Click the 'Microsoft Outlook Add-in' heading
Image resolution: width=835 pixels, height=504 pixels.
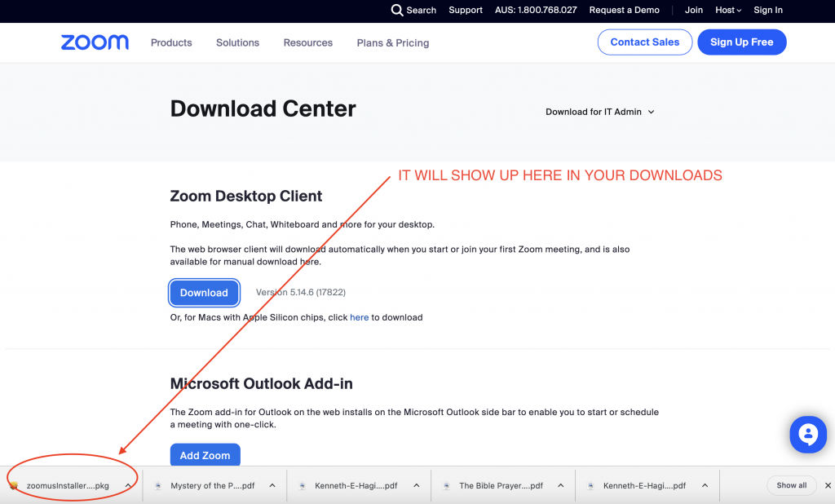262,383
